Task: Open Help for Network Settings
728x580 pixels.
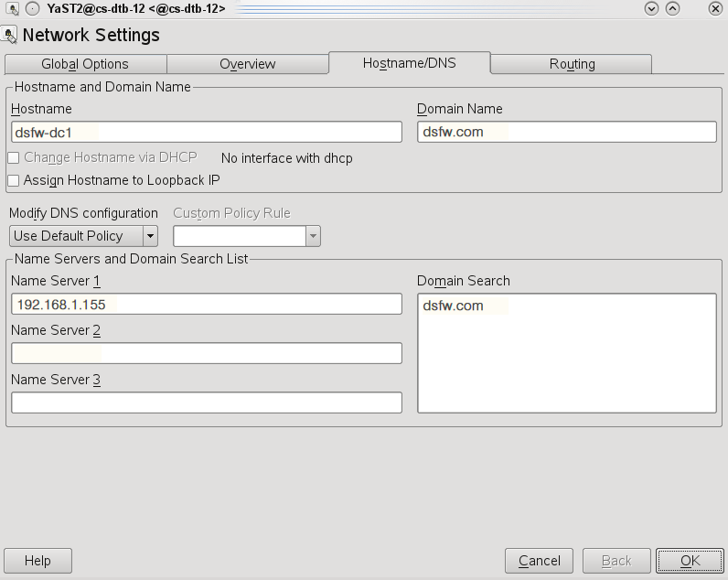Action: pyautogui.click(x=37, y=560)
